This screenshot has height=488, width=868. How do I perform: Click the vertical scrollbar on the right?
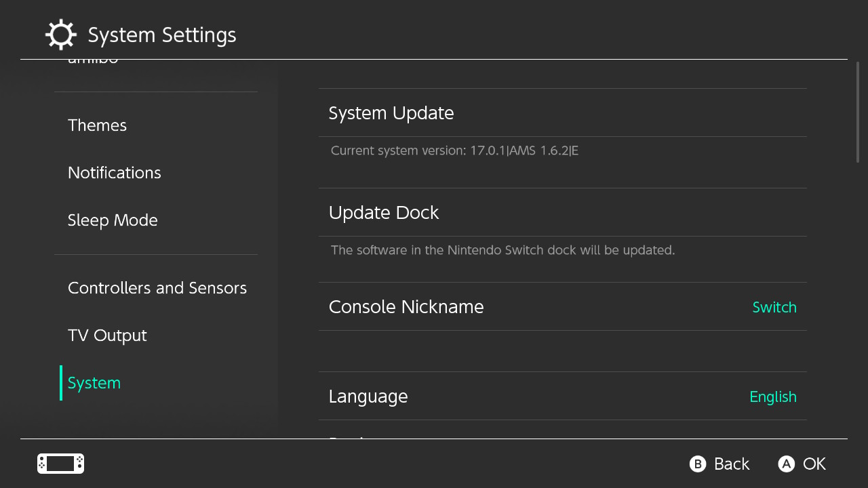858,113
